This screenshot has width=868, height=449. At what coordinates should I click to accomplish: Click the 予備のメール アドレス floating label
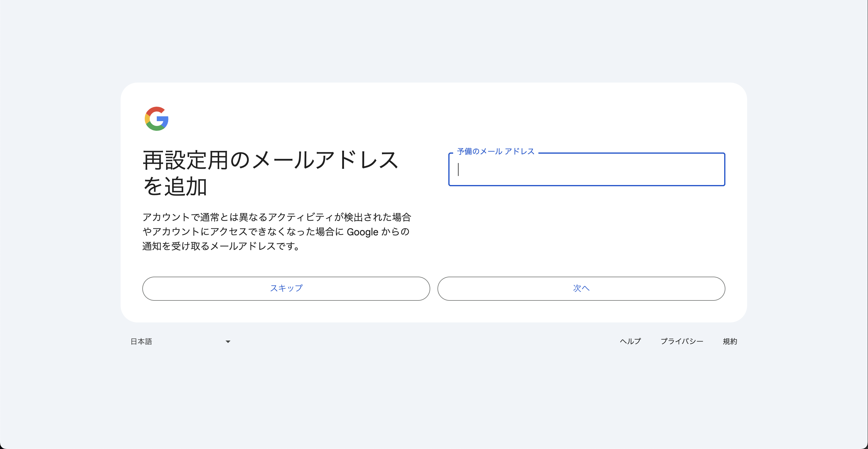495,152
